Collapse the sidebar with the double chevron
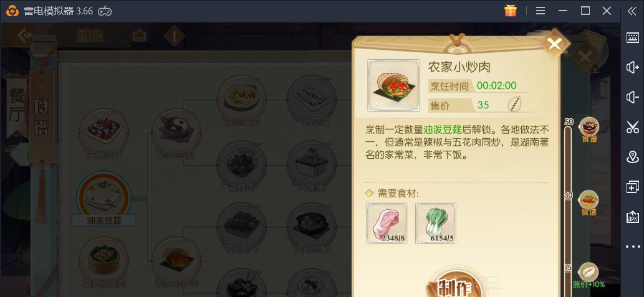644x297 pixels. pos(632,11)
